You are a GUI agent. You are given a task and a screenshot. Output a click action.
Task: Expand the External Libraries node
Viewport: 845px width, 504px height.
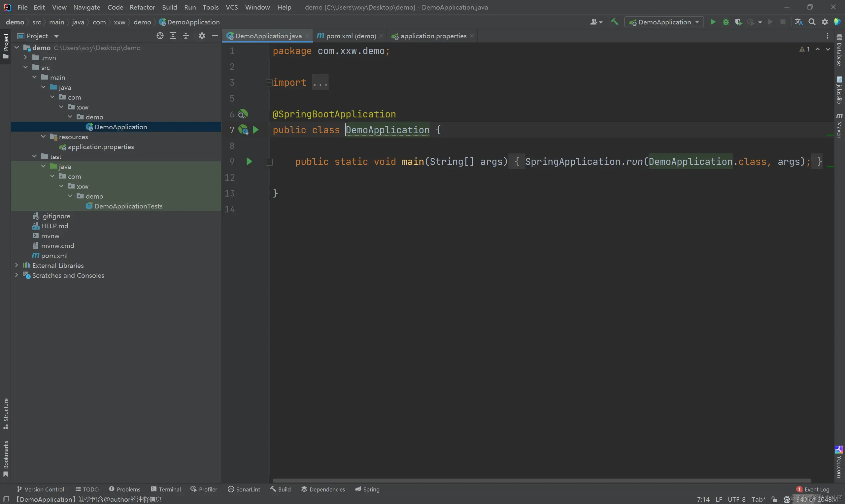click(17, 265)
